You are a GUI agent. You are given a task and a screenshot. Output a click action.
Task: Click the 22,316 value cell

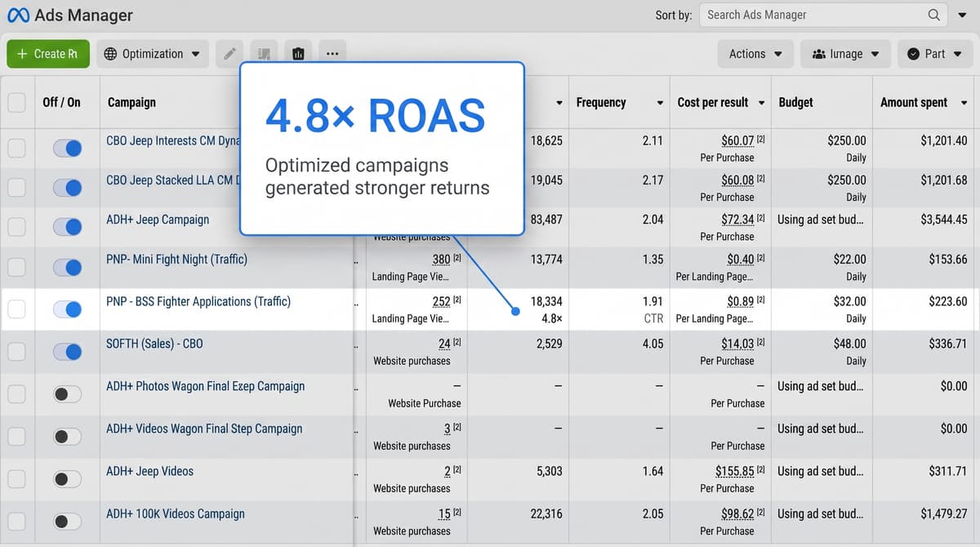tap(546, 514)
